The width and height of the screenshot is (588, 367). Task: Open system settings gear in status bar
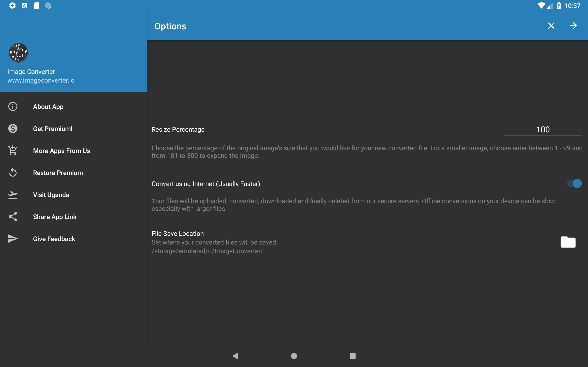click(12, 6)
